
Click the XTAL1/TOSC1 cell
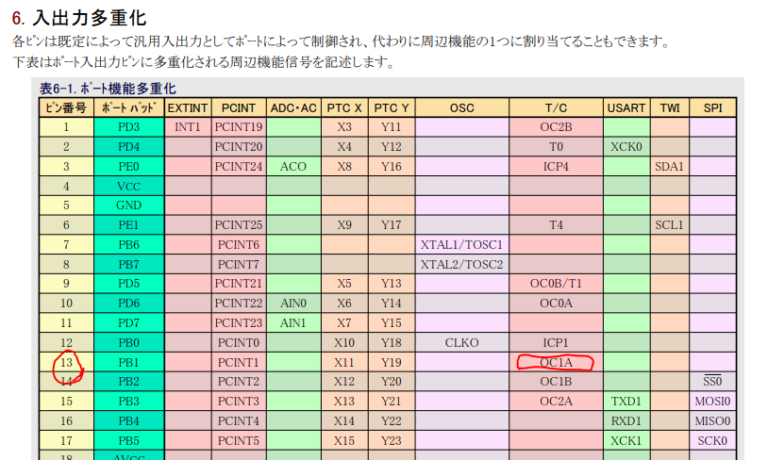click(462, 245)
